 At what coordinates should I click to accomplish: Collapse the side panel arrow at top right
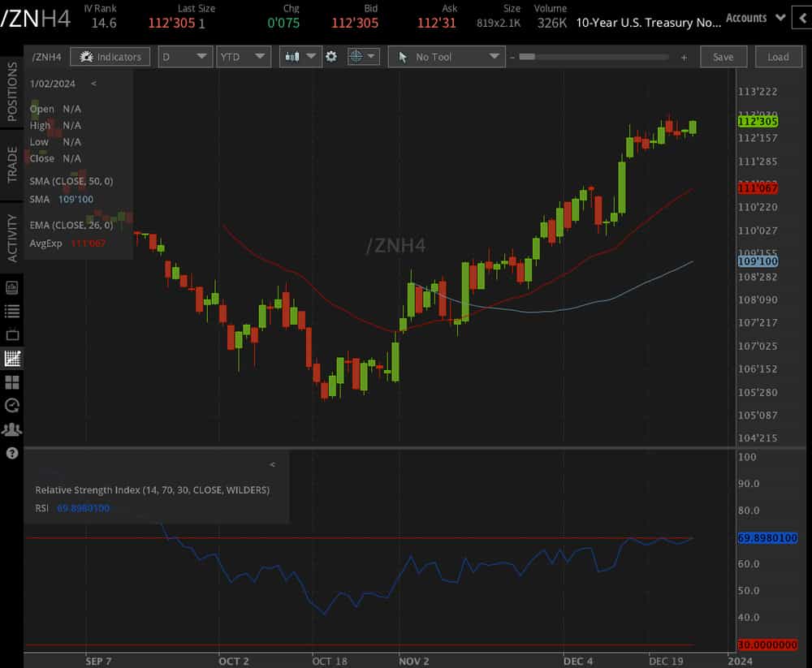click(x=802, y=18)
